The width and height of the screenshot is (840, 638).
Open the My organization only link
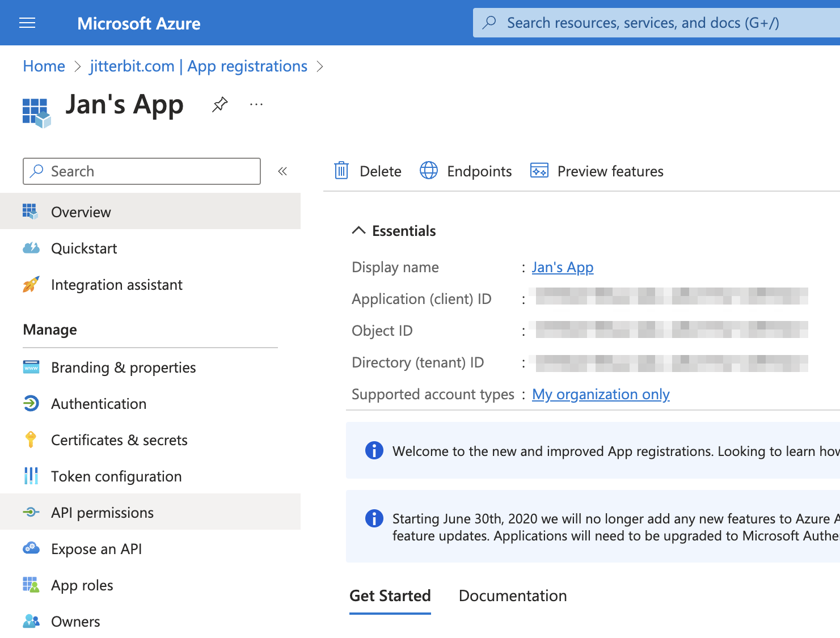(x=601, y=394)
